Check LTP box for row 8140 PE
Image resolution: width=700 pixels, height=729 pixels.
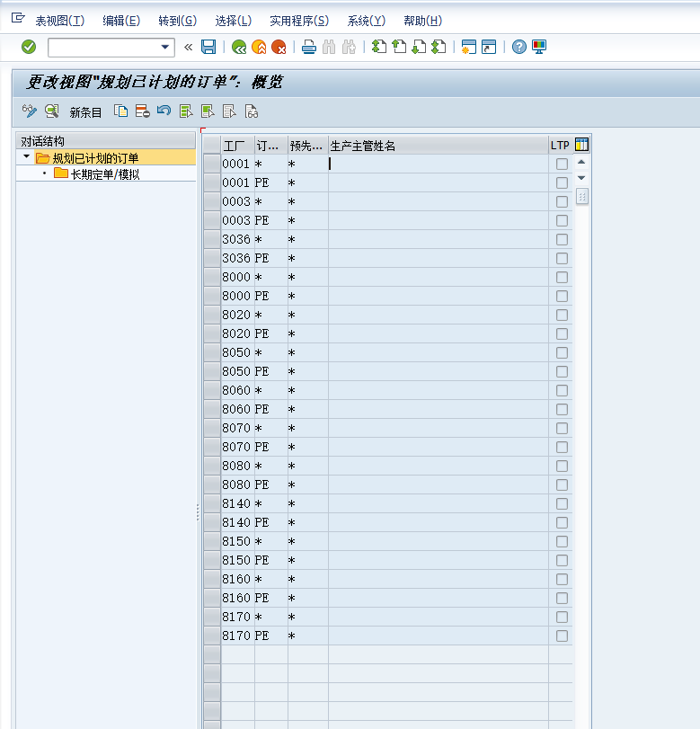[562, 522]
